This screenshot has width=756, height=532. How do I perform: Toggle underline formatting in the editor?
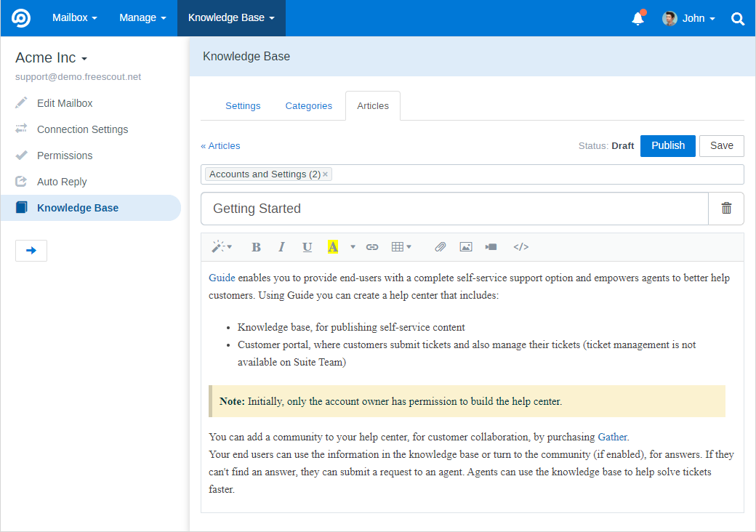tap(307, 246)
